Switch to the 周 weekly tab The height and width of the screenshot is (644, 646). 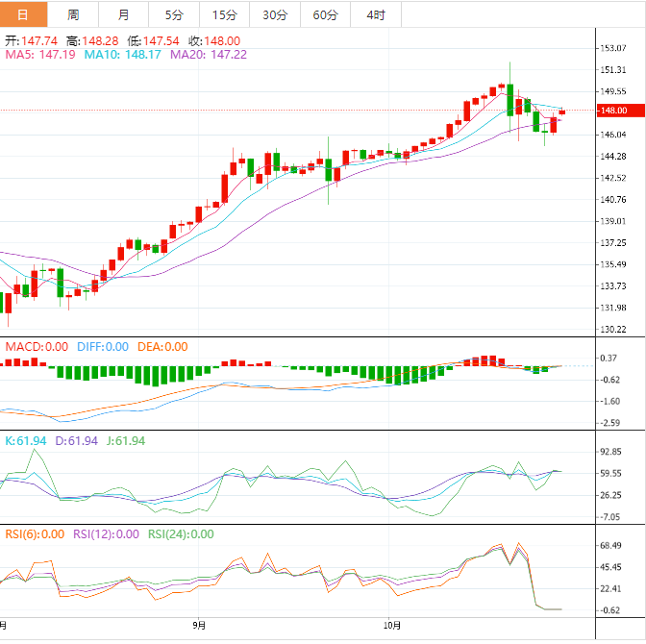74,14
